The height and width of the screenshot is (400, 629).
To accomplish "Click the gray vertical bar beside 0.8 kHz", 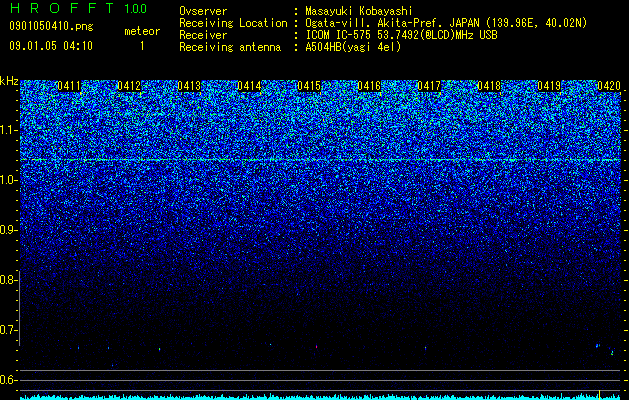I will tap(19, 308).
